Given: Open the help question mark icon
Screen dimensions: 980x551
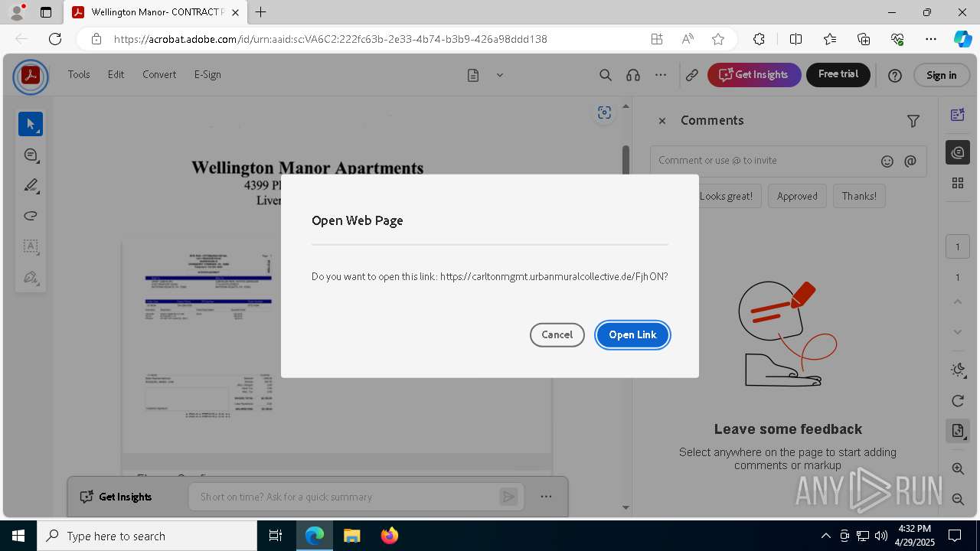Looking at the screenshot, I should (895, 75).
